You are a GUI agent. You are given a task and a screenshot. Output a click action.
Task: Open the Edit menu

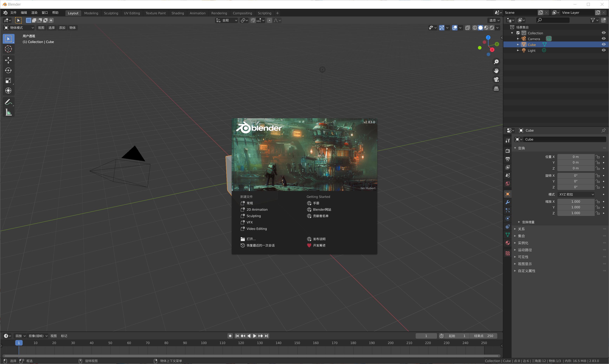24,13
